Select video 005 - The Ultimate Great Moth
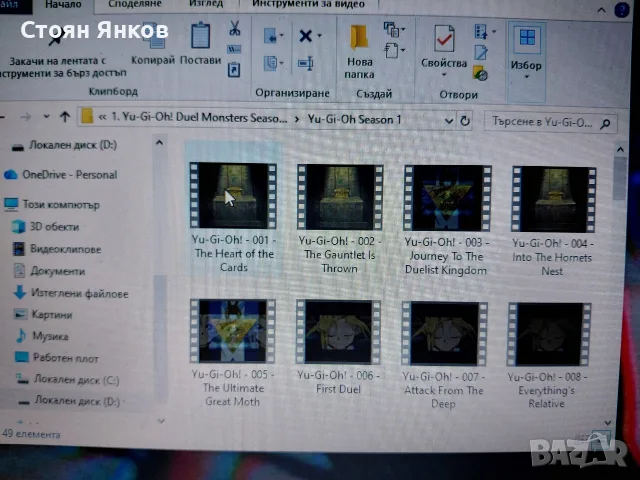Screen dimensions: 640x480 click(x=232, y=353)
